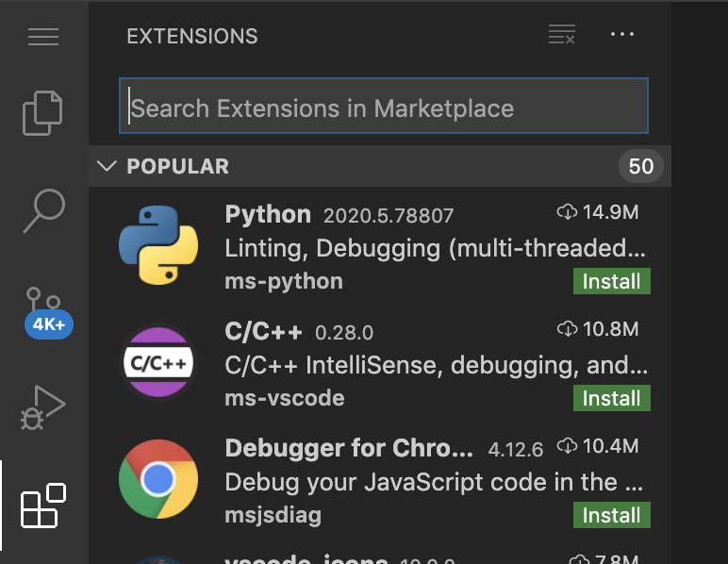Open the Run and Debug view
Image resolution: width=728 pixels, height=564 pixels.
[x=44, y=407]
